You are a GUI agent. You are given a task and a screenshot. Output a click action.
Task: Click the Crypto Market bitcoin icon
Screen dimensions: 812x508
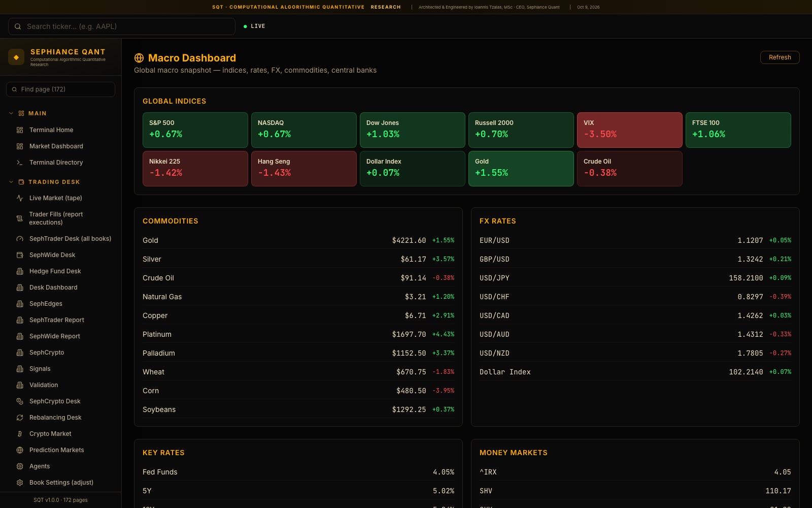[x=20, y=434]
